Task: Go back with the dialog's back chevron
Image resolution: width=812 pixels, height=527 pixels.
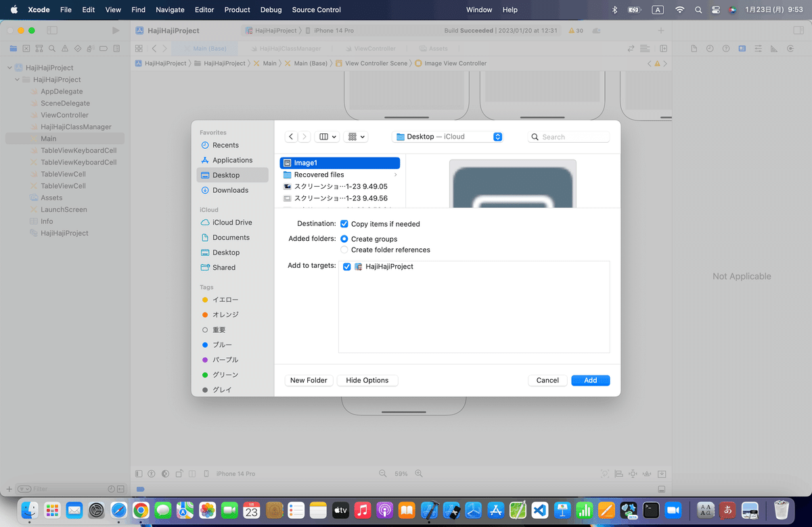Action: tap(291, 137)
